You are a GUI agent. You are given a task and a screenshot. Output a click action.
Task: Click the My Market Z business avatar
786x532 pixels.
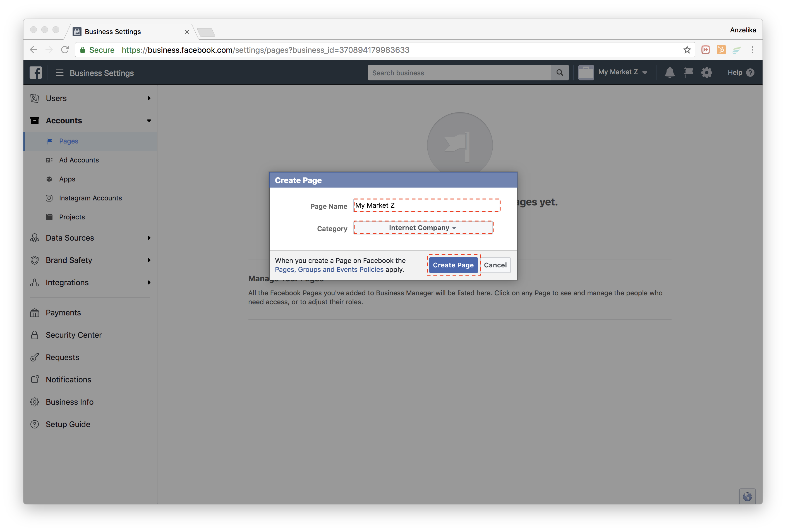coord(586,73)
